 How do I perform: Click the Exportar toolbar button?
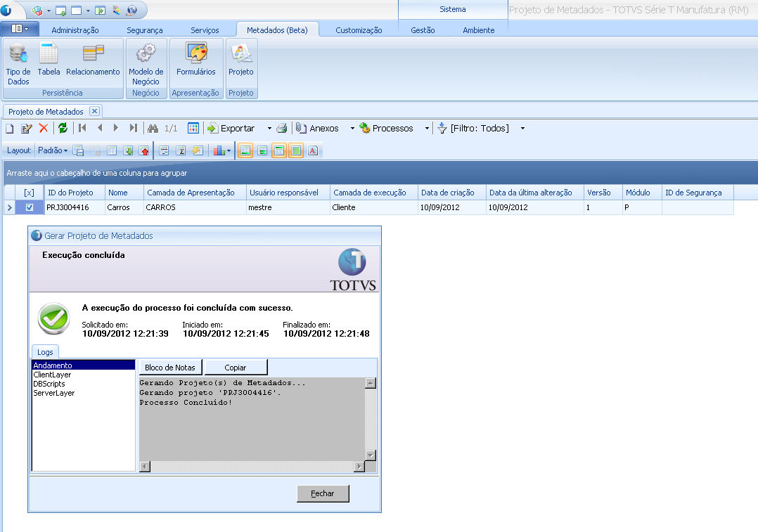coord(231,128)
